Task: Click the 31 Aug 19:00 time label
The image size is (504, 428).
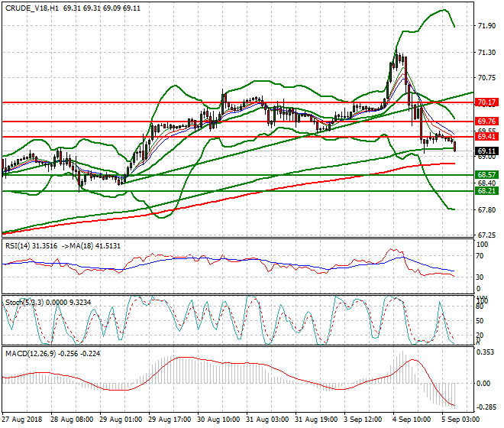Action: (x=315, y=420)
